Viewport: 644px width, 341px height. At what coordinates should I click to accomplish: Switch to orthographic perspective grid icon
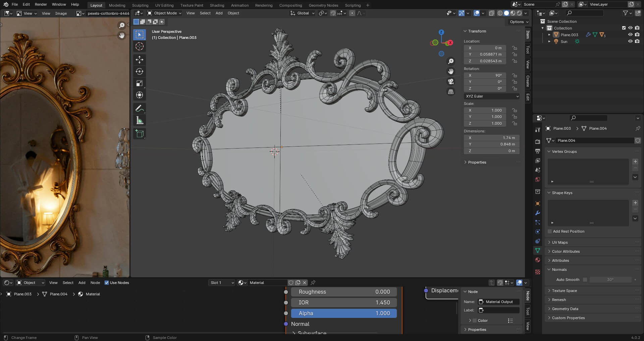click(x=451, y=92)
